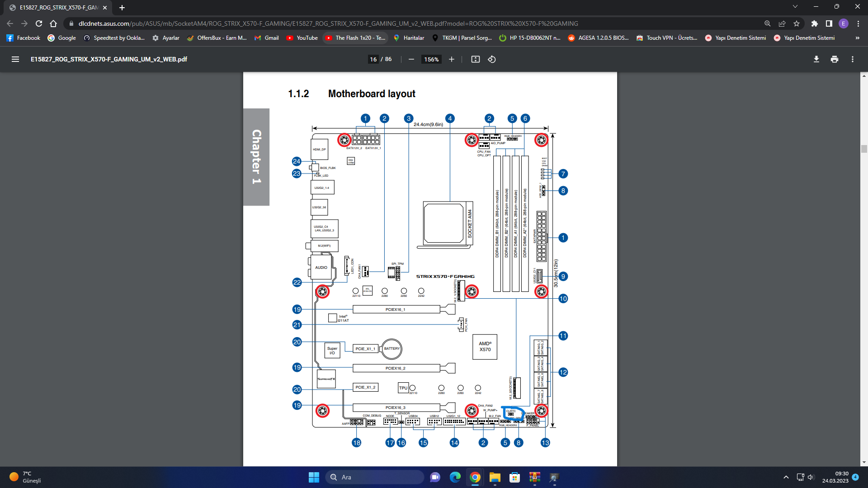This screenshot has height=488, width=868.
Task: Click the zoom out minus button
Action: 411,59
